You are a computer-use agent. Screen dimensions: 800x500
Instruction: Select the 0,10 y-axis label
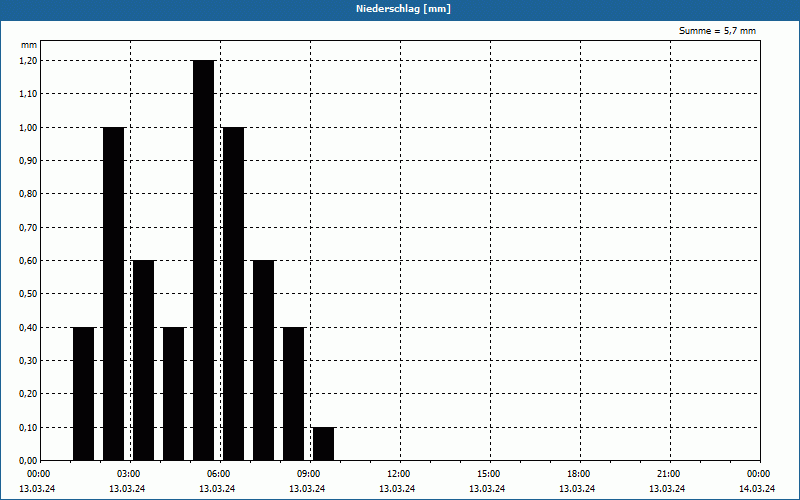pos(29,428)
